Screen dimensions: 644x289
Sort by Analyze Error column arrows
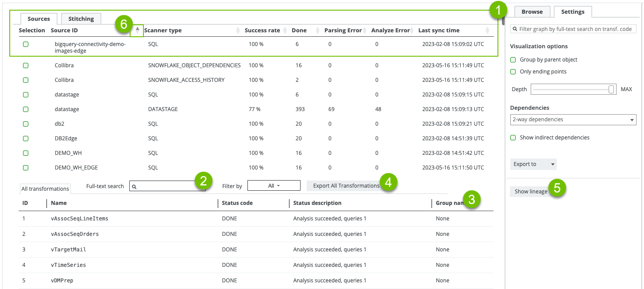412,31
